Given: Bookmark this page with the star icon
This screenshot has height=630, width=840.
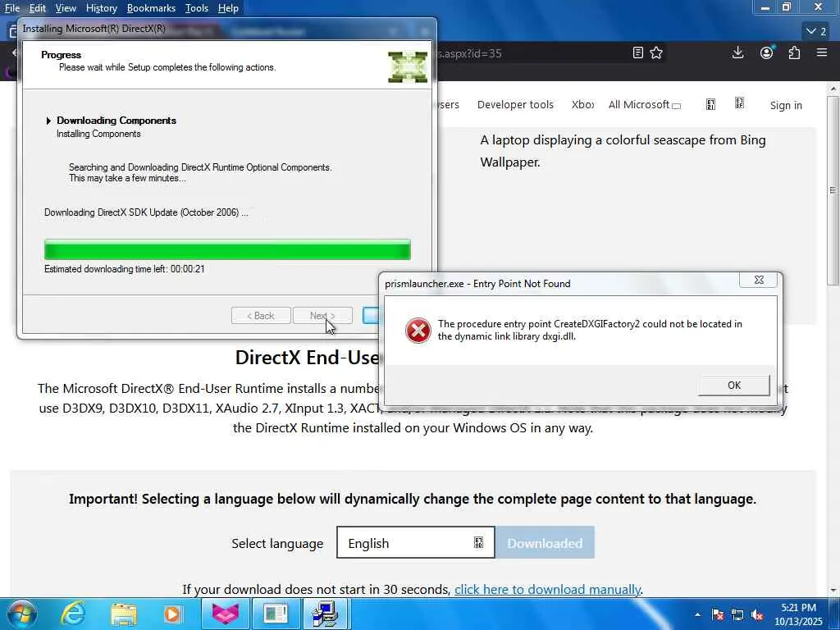Looking at the screenshot, I should 656,52.
